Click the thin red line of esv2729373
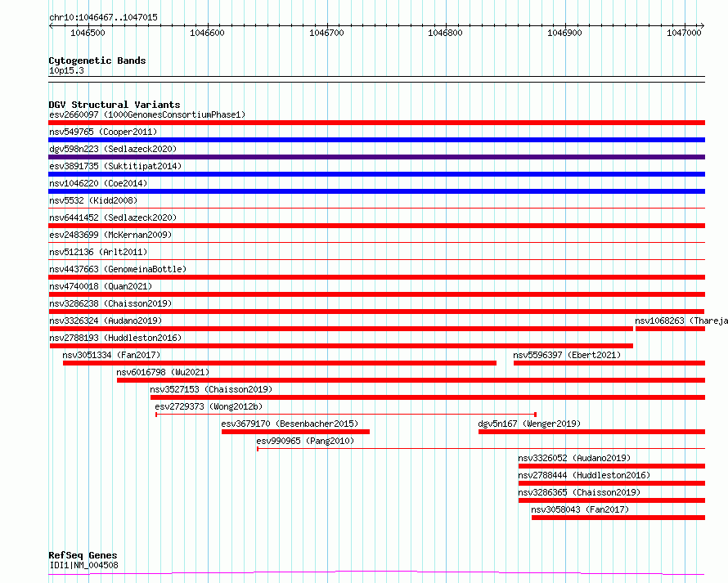Screen dimensions: 728x583 346,414
